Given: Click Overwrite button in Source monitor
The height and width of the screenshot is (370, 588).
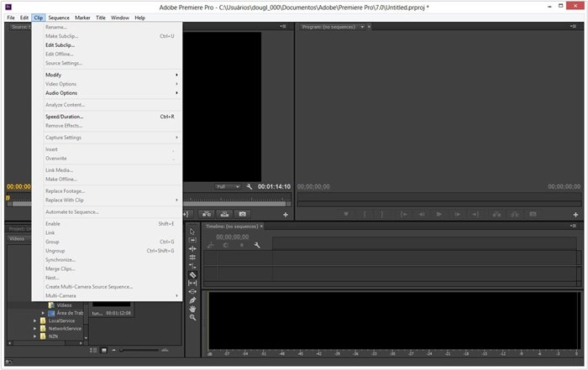Looking at the screenshot, I should coord(224,214).
